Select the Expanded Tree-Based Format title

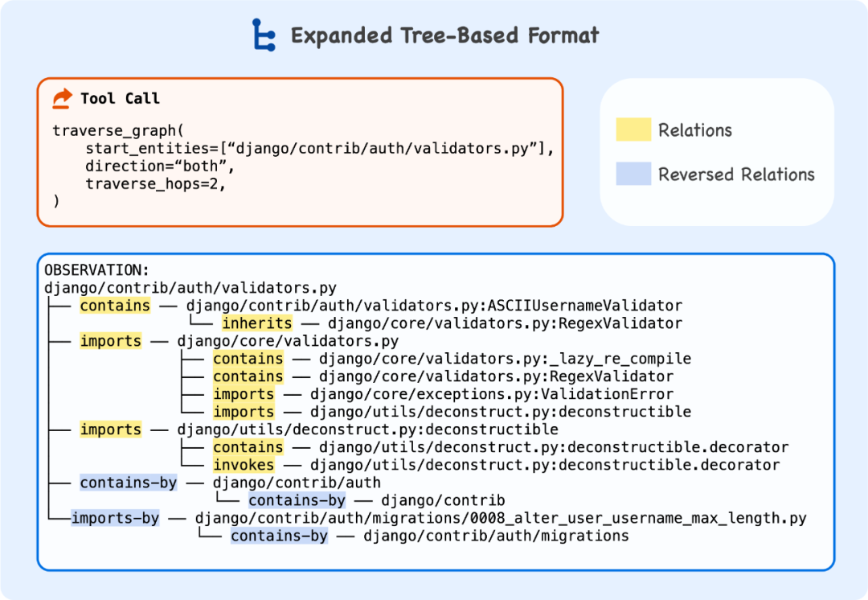click(x=444, y=36)
